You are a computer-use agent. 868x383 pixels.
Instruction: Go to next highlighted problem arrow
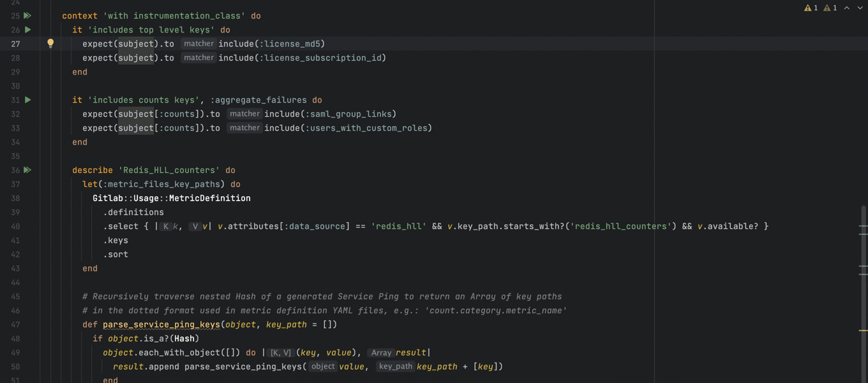click(860, 8)
